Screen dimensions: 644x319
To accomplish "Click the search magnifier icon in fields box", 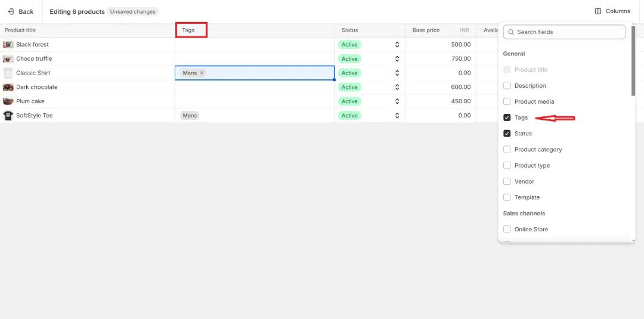I will [511, 32].
